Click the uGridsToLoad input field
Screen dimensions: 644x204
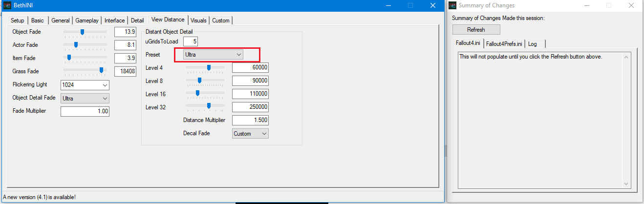pos(191,41)
